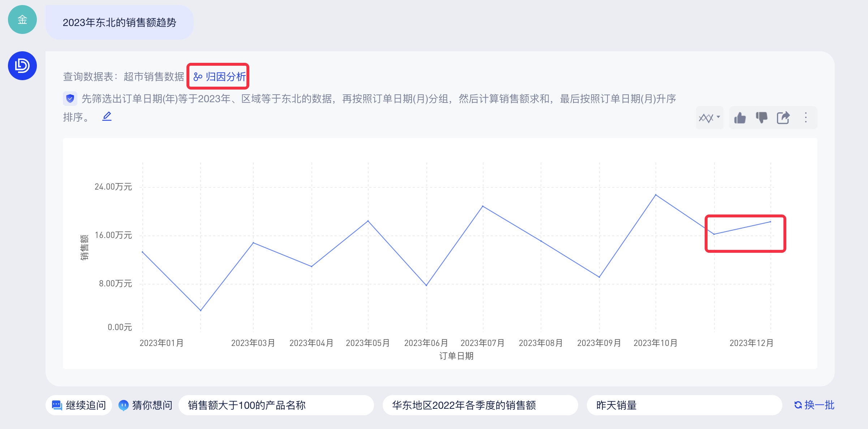Click the thumbs up like icon
Image resolution: width=868 pixels, height=429 pixels.
coord(740,118)
